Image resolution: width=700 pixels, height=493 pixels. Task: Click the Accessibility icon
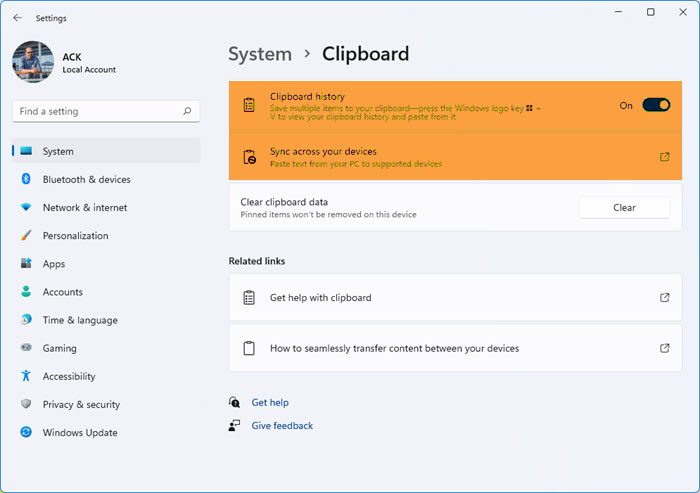26,377
